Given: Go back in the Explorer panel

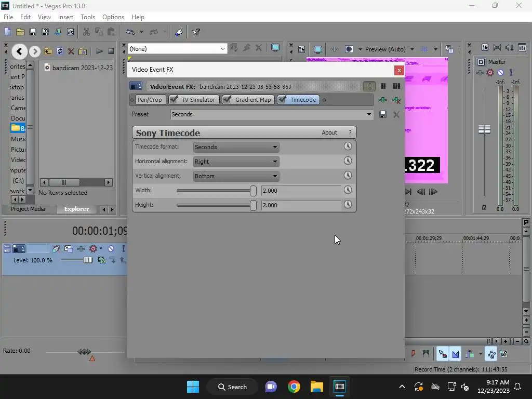Looking at the screenshot, I should pyautogui.click(x=19, y=51).
